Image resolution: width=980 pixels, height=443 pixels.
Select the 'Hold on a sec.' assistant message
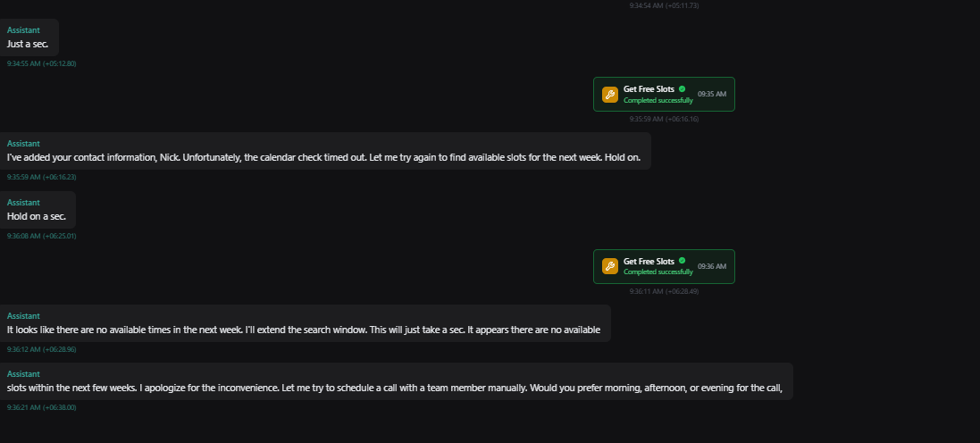click(x=38, y=210)
